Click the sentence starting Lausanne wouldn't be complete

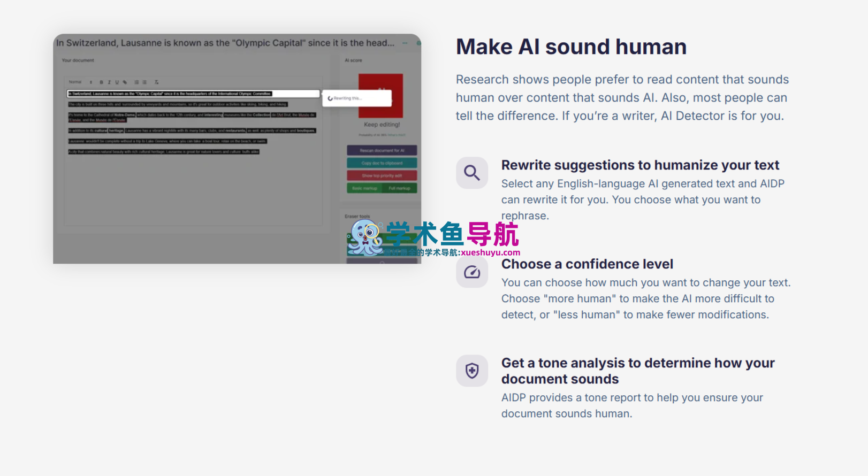[167, 141]
